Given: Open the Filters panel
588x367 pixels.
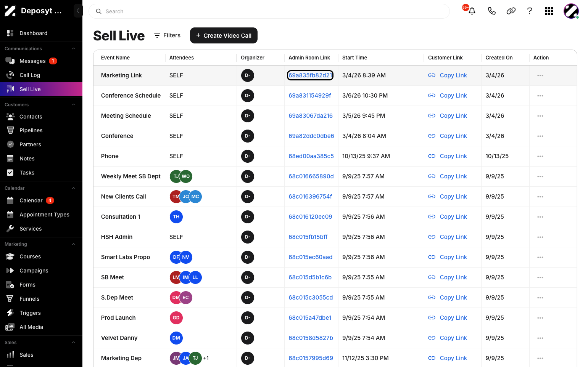Looking at the screenshot, I should (x=167, y=35).
